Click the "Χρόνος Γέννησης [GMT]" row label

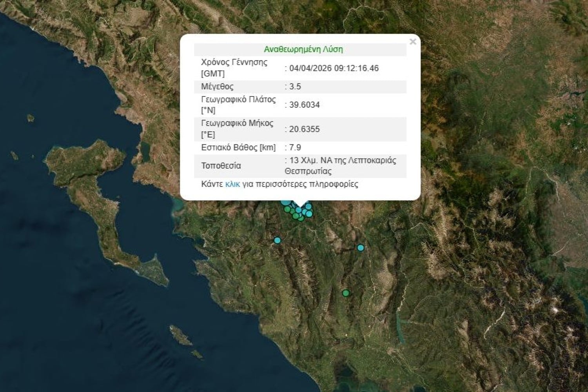(x=234, y=68)
